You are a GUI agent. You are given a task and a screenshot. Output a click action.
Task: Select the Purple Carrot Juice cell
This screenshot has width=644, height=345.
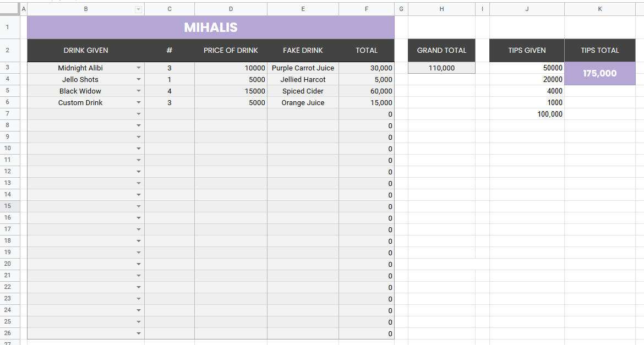click(303, 68)
